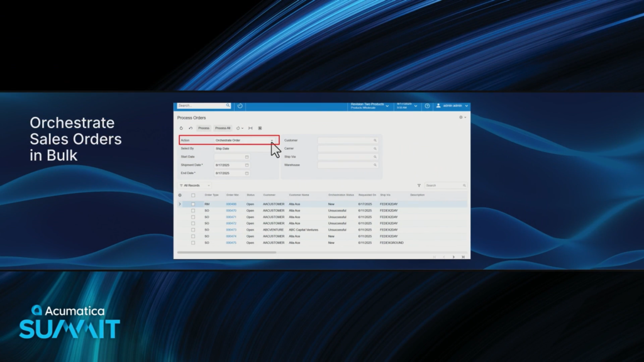
Task: Click the Customer field lookup magnifier
Action: pos(375,140)
